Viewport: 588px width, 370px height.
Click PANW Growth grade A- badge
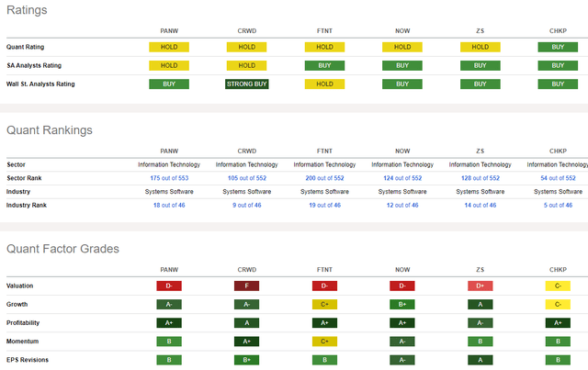click(169, 305)
